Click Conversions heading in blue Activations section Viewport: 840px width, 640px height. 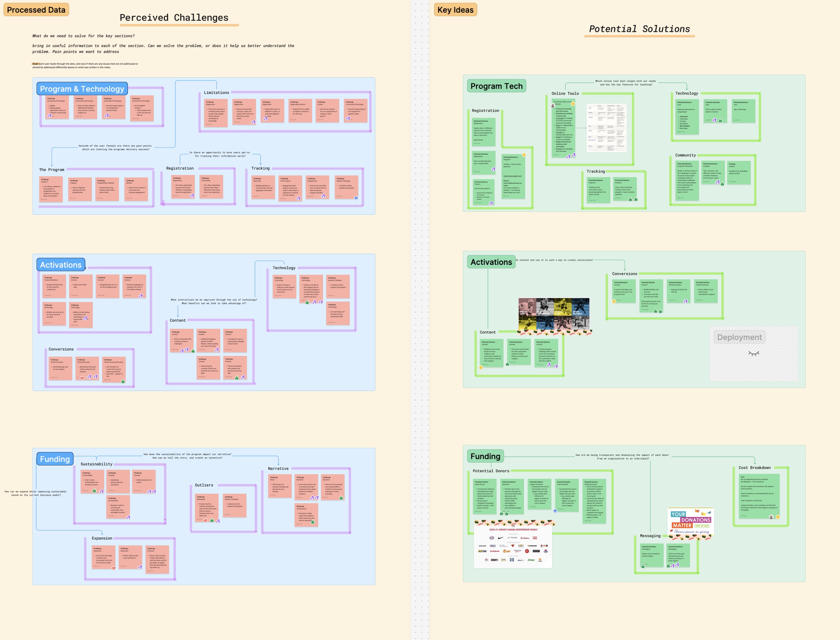pyautogui.click(x=61, y=349)
